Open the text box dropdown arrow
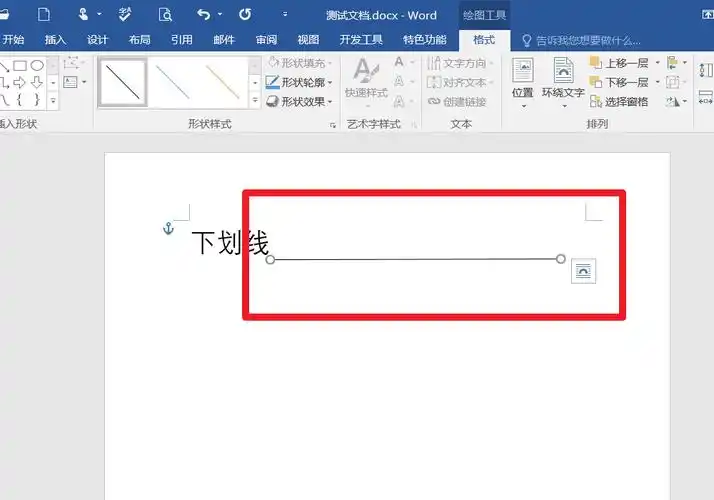 click(x=84, y=82)
